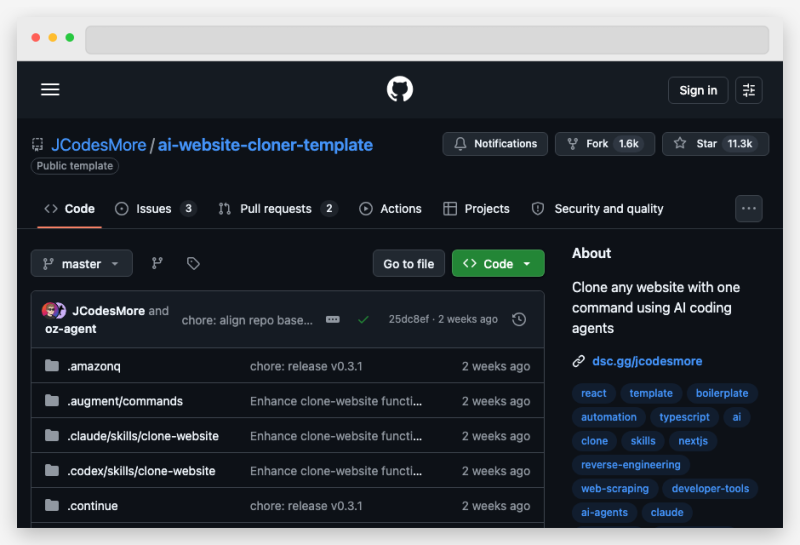View tags using the tag icon

click(193, 264)
